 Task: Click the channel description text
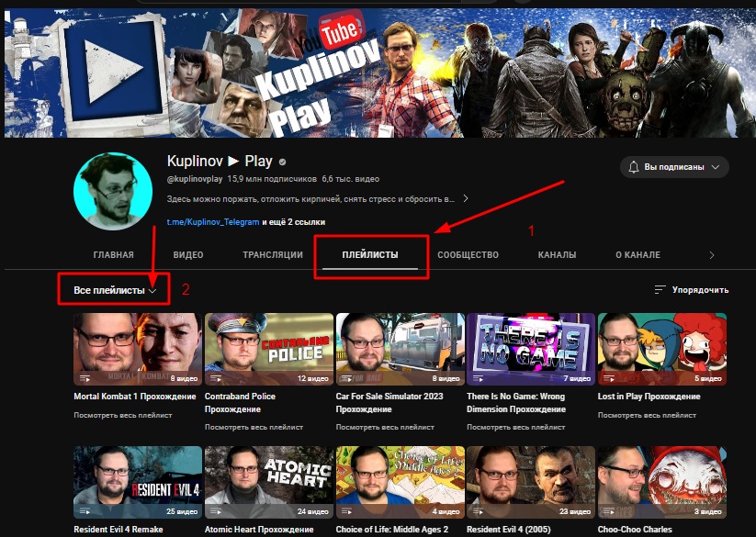(x=310, y=199)
